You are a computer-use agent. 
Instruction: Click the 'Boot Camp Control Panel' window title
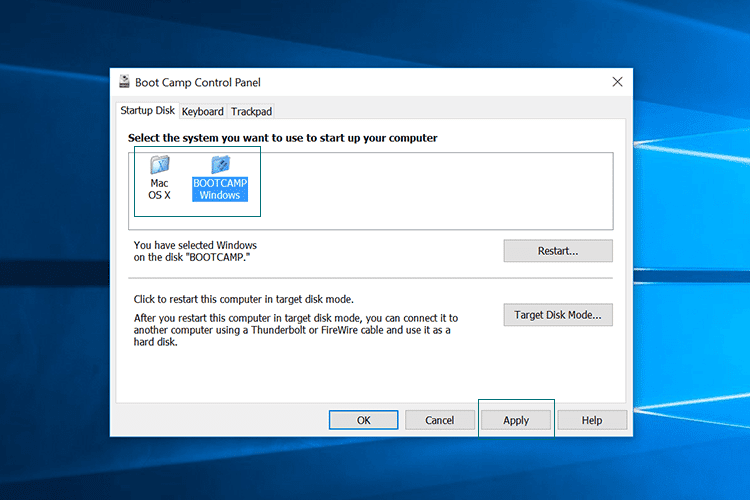[x=198, y=82]
